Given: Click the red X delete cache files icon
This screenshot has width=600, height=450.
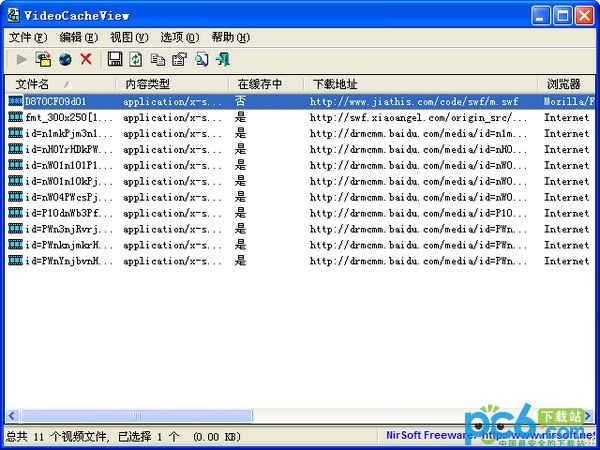Looking at the screenshot, I should (86, 59).
